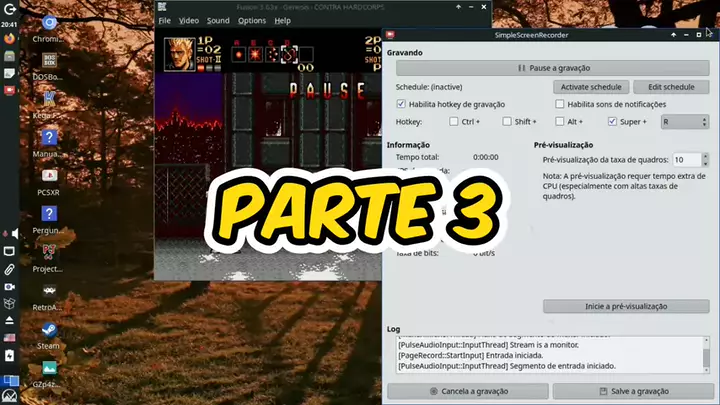Click the '[PageRecord::StartInput] Entrada iniciada.' log line
The image size is (720, 405).
[471, 355]
